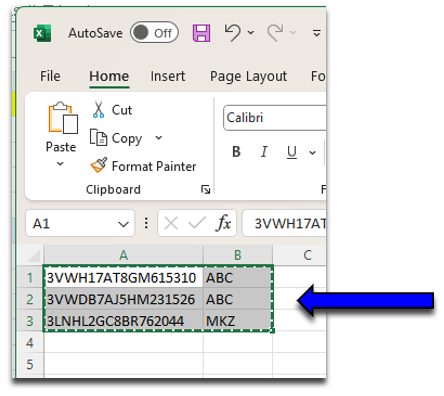Click the Excel application logo icon
Image resolution: width=444 pixels, height=396 pixels.
tap(42, 33)
